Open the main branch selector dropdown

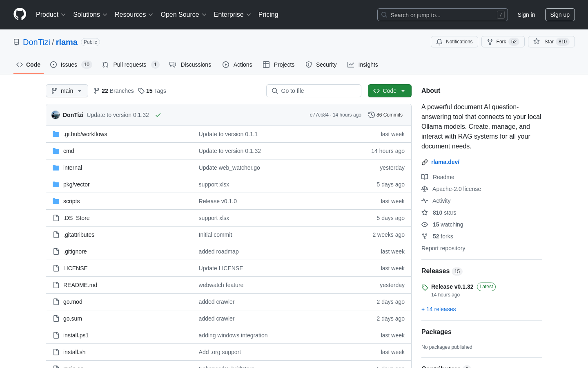tap(67, 91)
